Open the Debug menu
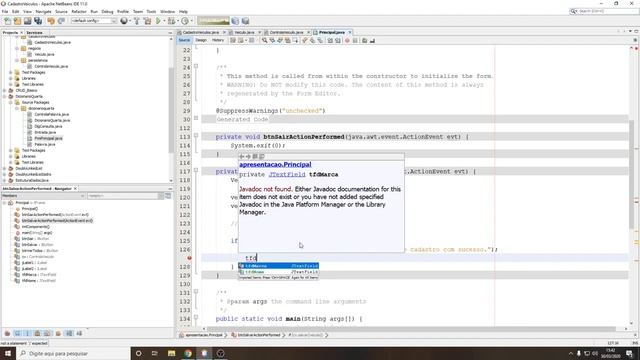 point(107,11)
